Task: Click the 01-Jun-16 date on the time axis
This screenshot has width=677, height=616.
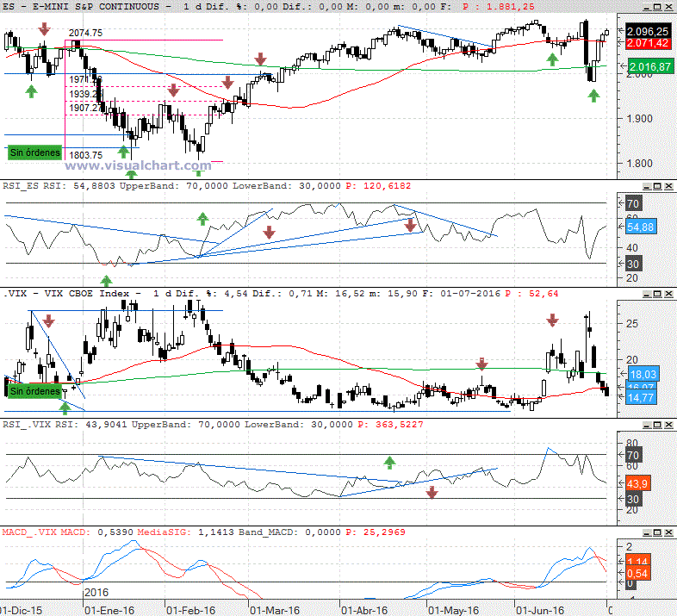Action: click(x=540, y=610)
